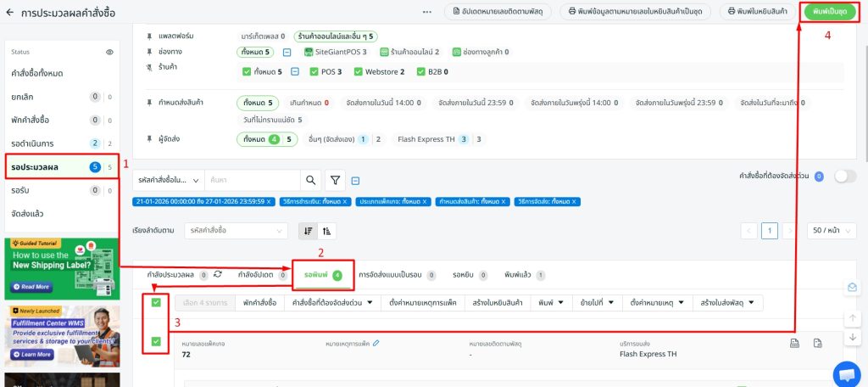The width and height of the screenshot is (868, 387).
Task: Click the refresh icon beside กำลังประมวลผล
Action: click(218, 274)
